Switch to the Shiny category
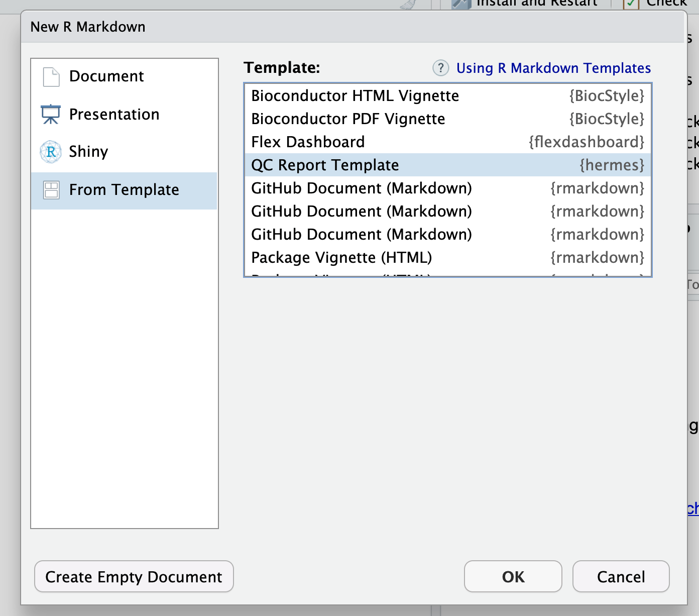699x616 pixels. coord(88,151)
